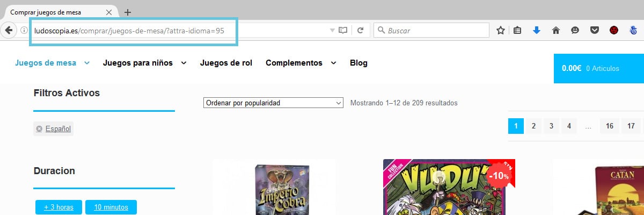The image size is (644, 215).
Task: Click the Filtros Activos heading
Action: point(67,93)
